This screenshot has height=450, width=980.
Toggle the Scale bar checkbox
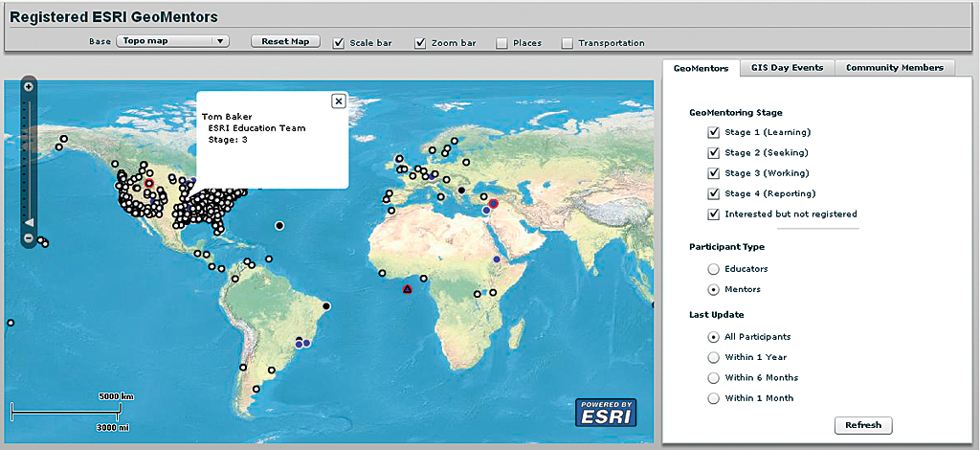pos(338,43)
